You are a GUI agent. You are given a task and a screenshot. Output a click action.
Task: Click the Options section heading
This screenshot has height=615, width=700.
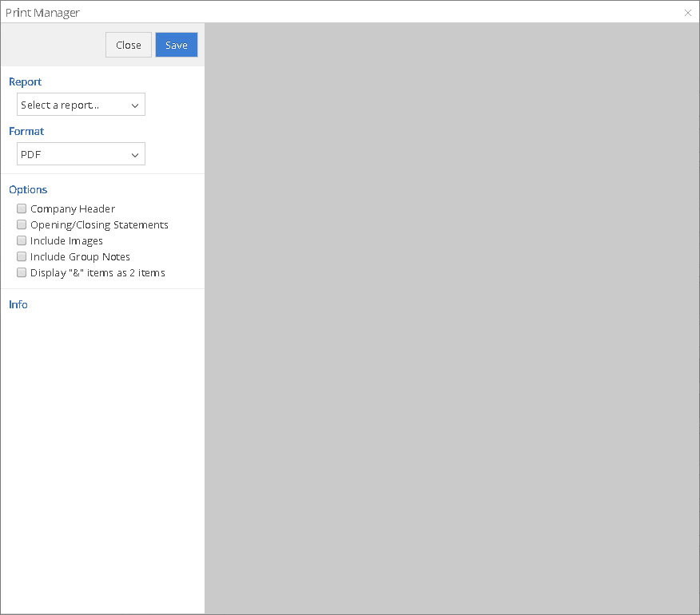pos(28,189)
